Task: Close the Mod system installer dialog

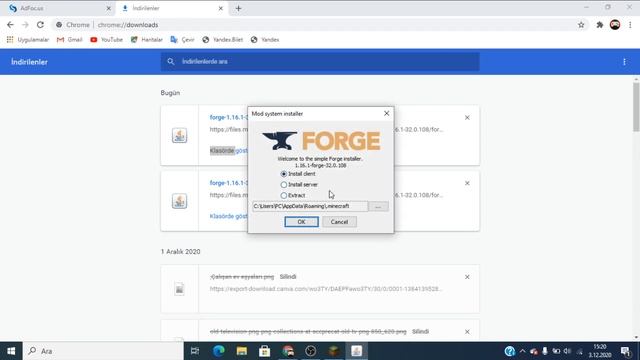Action: [386, 113]
